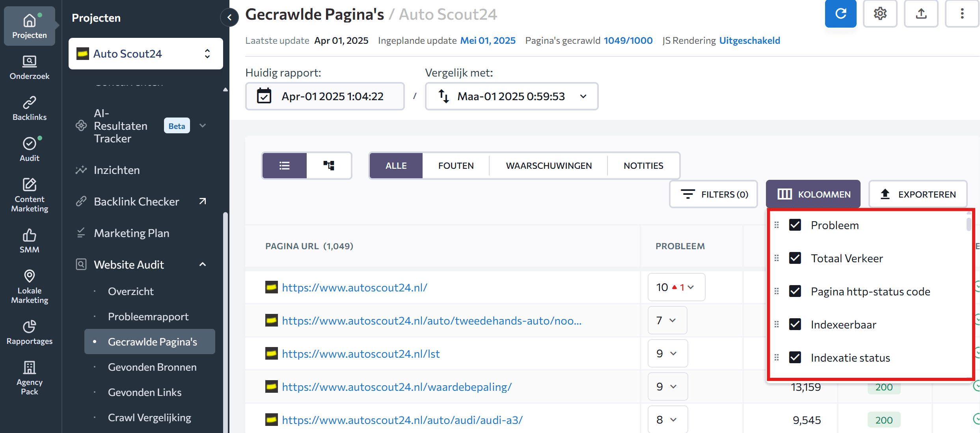Open Crawl Vergelijking menu item
This screenshot has height=433, width=980.
149,418
